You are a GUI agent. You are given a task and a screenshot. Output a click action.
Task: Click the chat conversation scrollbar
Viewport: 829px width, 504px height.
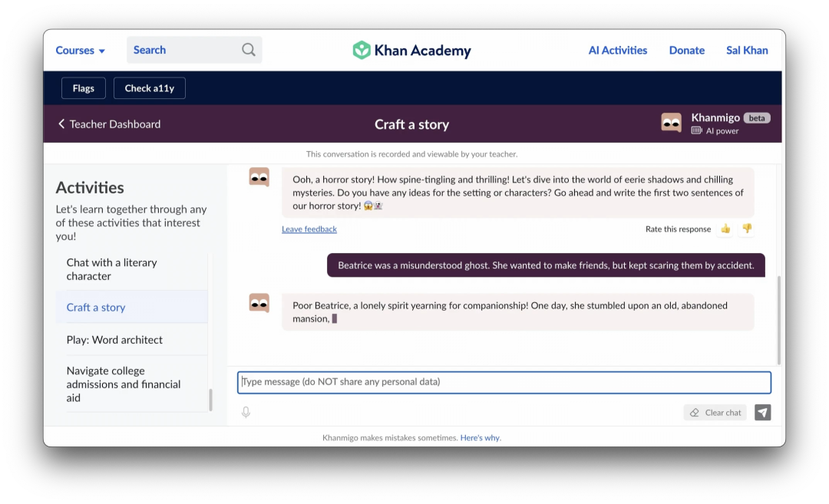[779, 320]
